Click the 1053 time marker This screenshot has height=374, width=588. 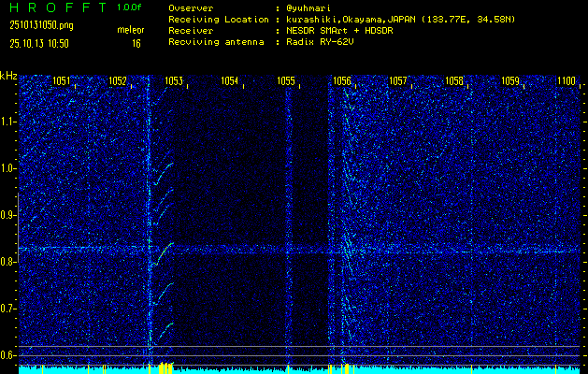click(x=174, y=81)
